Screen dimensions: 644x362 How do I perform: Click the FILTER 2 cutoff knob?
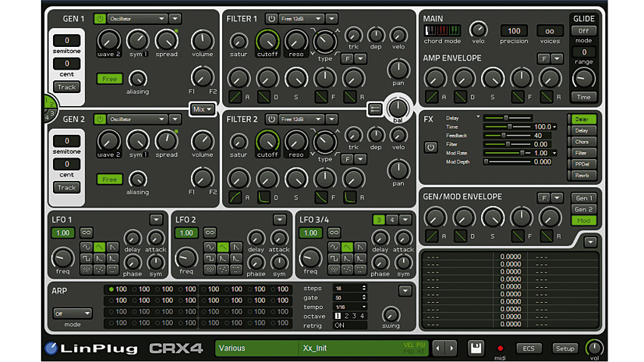click(267, 142)
